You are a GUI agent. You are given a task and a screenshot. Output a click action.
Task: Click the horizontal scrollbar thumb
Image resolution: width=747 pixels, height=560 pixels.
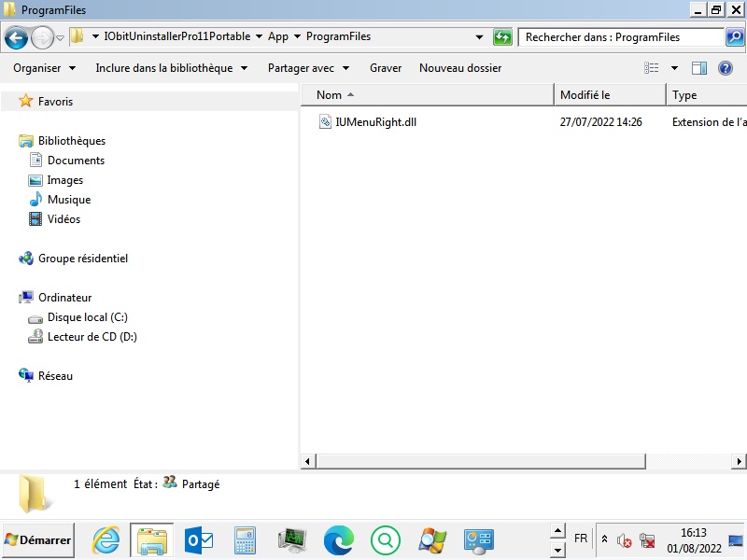tap(481, 461)
